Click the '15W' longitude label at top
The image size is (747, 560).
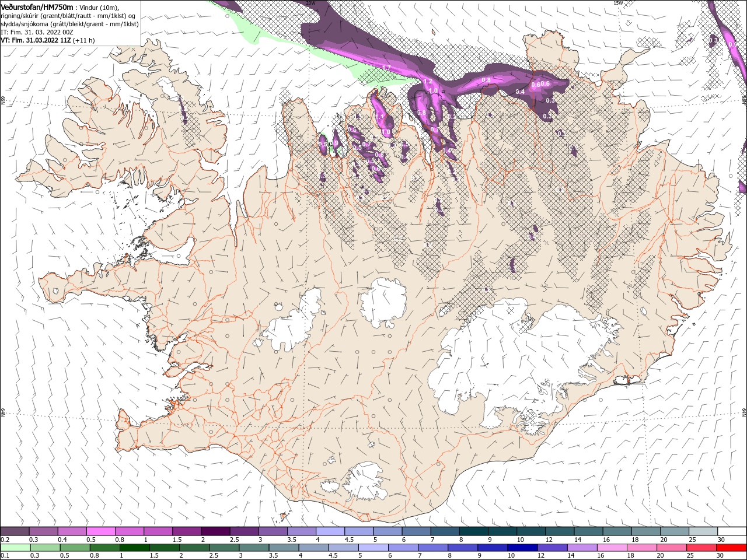618,3
